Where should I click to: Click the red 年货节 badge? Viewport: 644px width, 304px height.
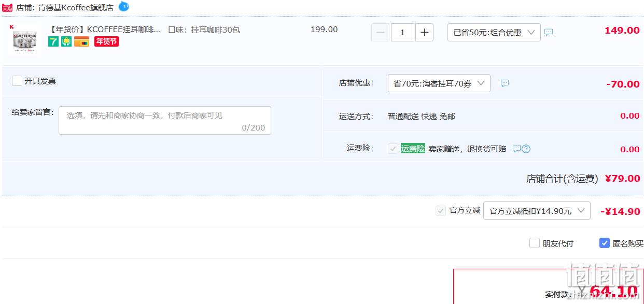(106, 41)
